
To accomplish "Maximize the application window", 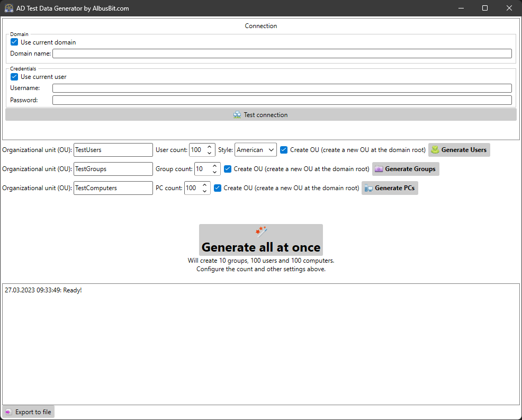I will [485, 8].
